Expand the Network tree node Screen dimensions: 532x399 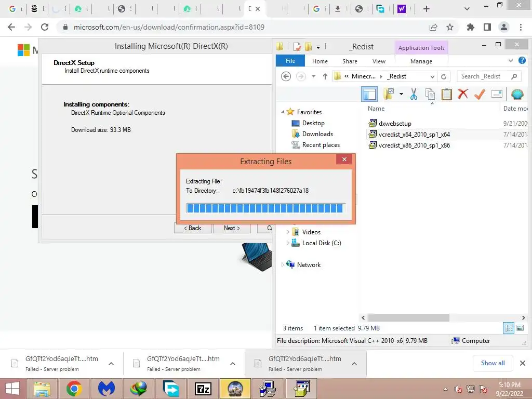(283, 264)
